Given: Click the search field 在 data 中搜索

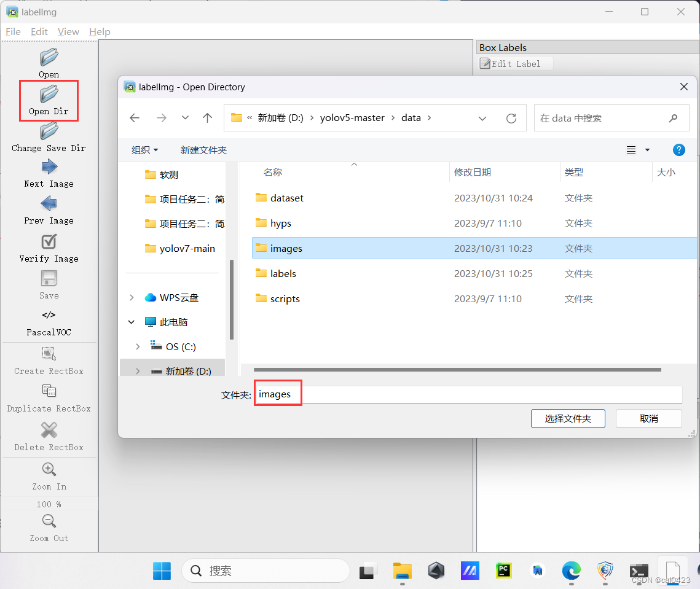Looking at the screenshot, I should 611,119.
